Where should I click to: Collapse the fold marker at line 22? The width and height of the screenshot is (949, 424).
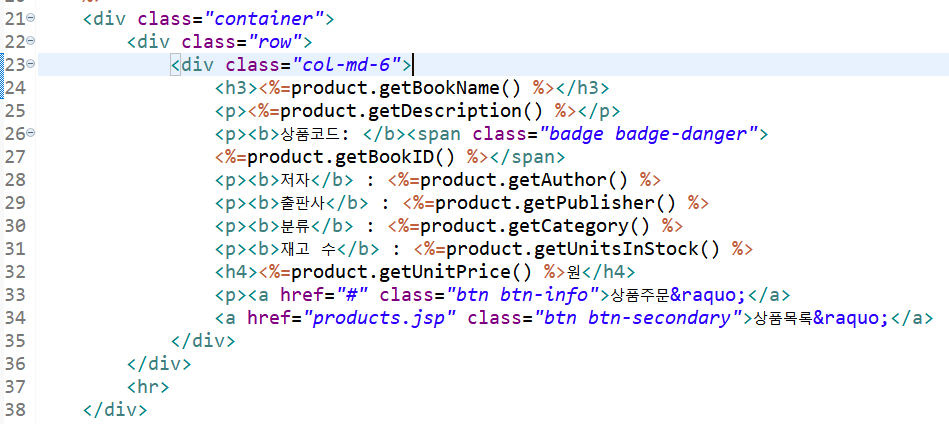point(30,41)
